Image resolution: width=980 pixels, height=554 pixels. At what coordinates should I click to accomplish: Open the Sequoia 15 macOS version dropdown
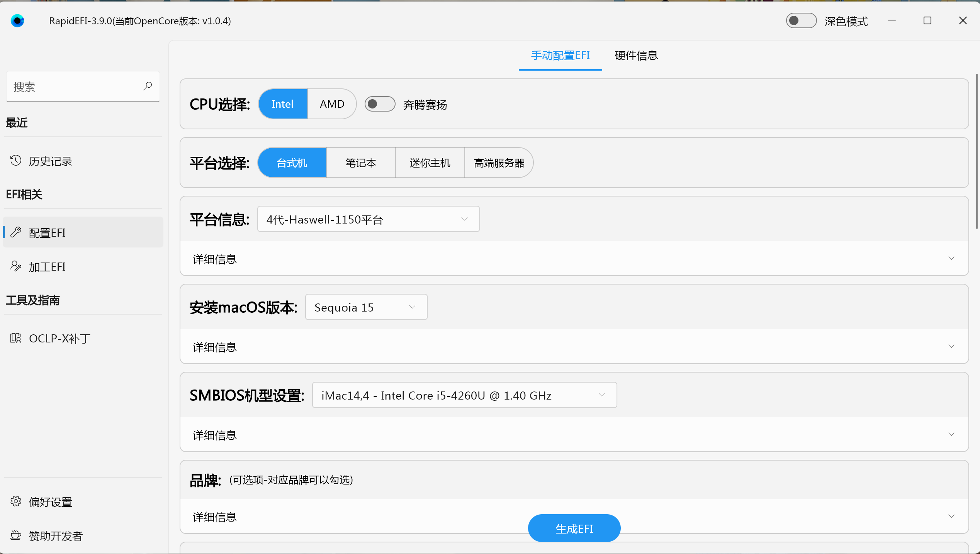point(366,307)
